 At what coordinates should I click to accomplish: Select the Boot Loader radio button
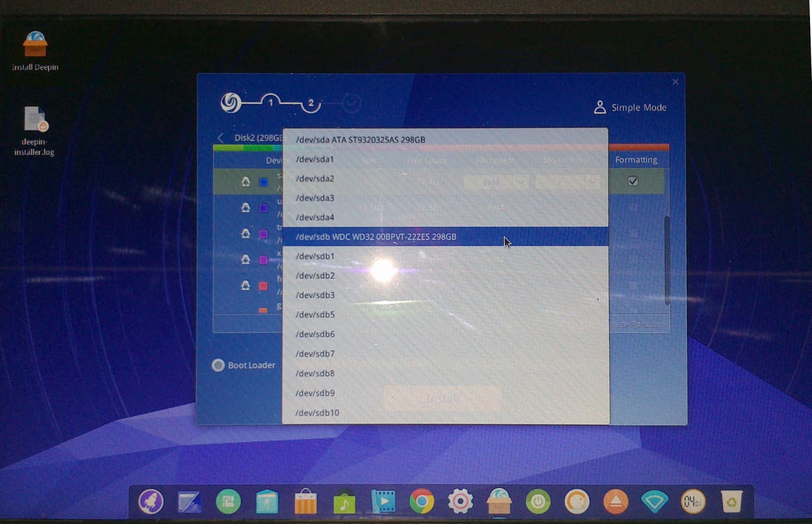[x=218, y=365]
